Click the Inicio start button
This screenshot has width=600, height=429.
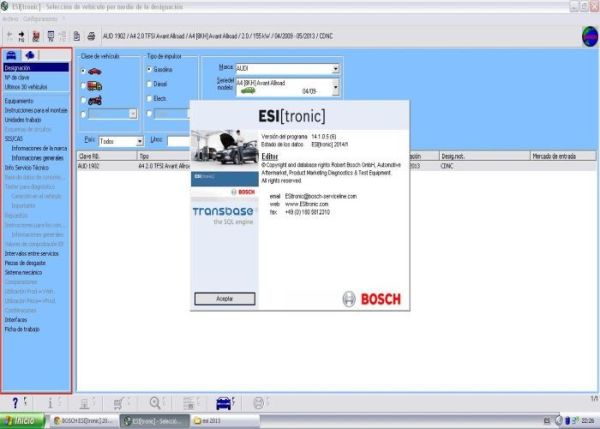[x=22, y=421]
